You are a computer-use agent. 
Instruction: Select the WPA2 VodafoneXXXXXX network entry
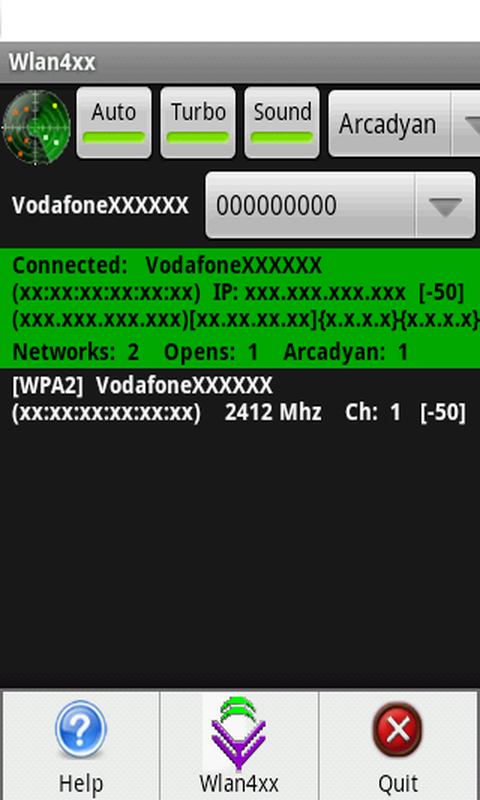coord(240,399)
